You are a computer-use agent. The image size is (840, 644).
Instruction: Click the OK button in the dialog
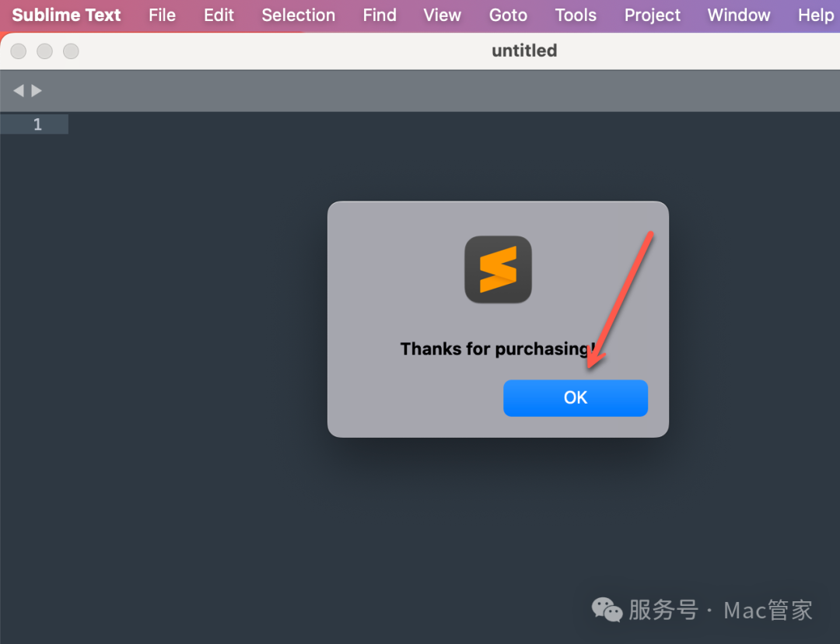[575, 397]
